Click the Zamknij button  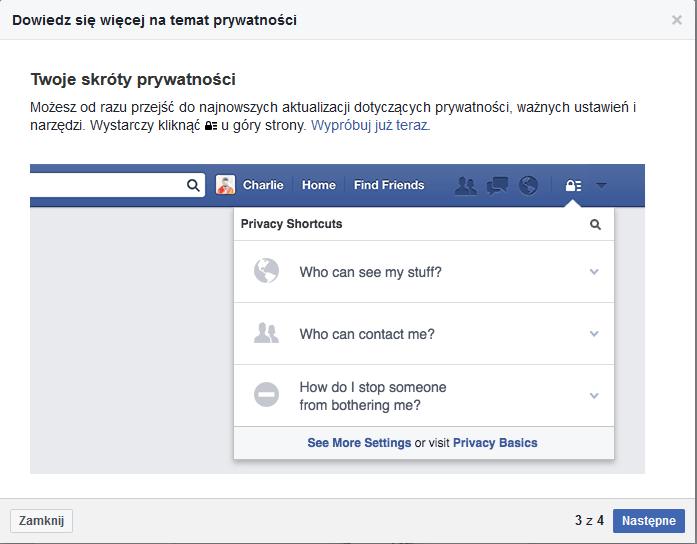[41, 520]
